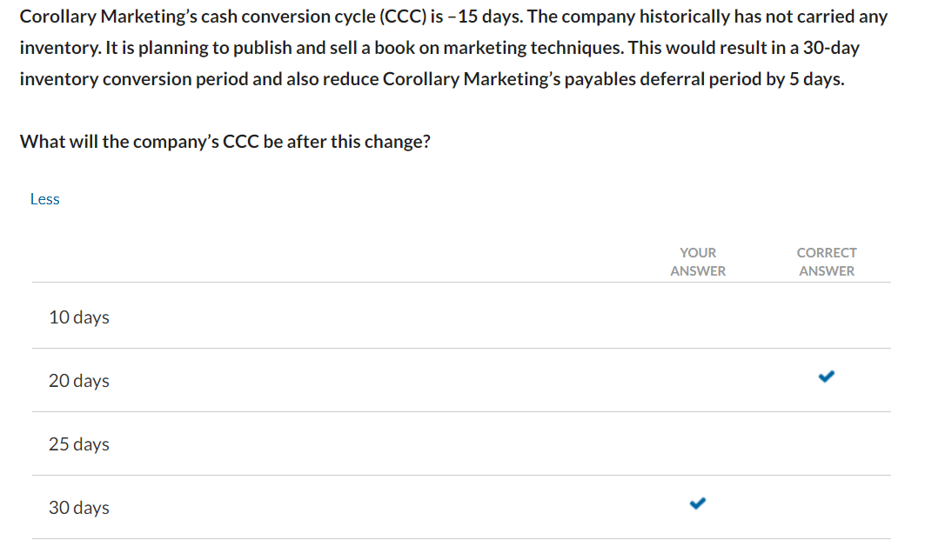945x560 pixels.
Task: Click the blue check under CORRECT ANSWER
Action: click(x=826, y=377)
